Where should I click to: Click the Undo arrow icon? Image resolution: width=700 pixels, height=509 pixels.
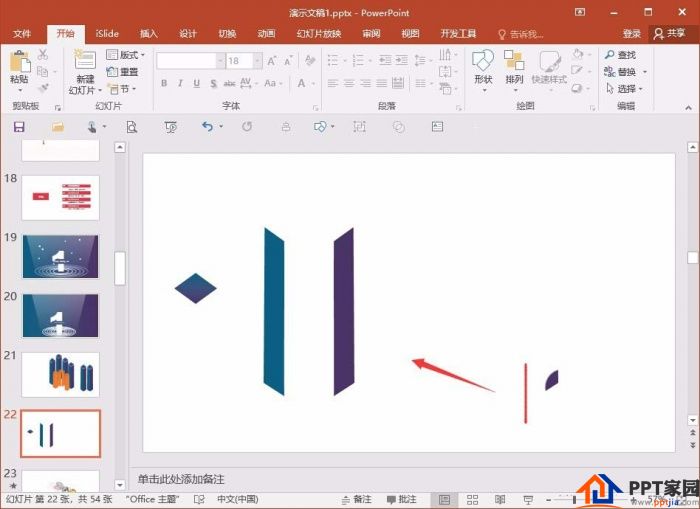pos(207,127)
